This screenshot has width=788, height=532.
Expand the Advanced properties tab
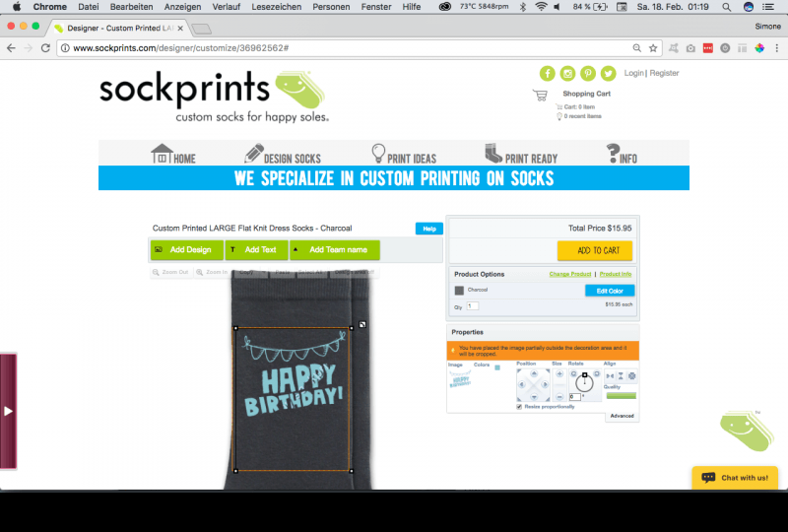(x=622, y=416)
